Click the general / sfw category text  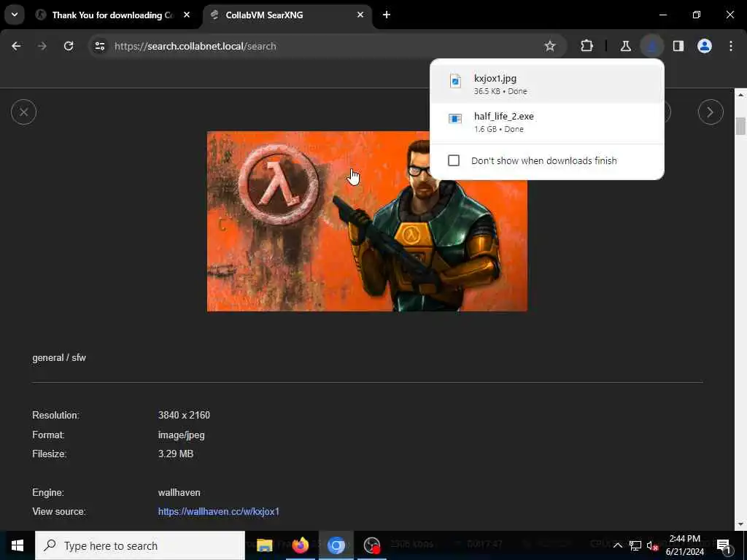(59, 357)
